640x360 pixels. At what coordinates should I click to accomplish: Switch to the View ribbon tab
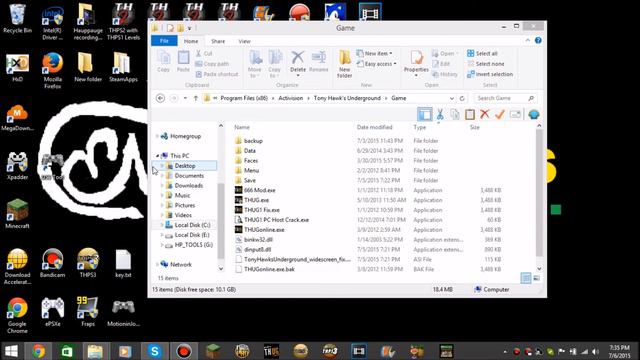244,41
